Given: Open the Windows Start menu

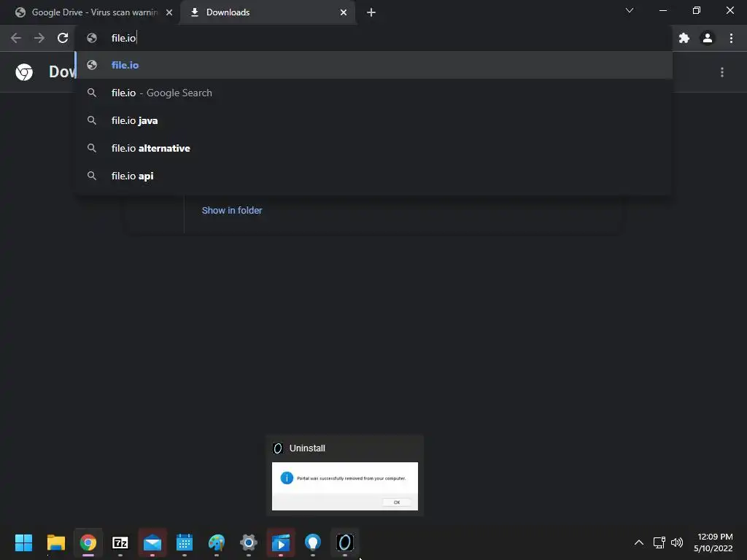Looking at the screenshot, I should point(24,542).
